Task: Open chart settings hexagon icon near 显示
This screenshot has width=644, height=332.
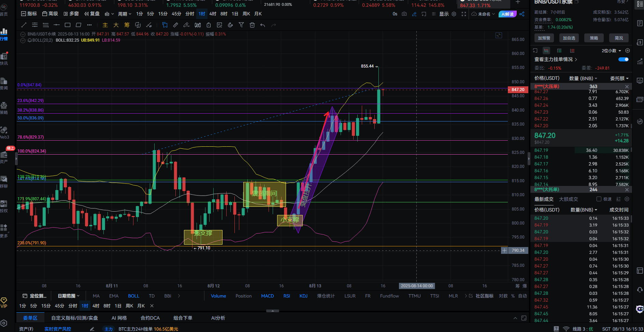Action: (x=454, y=14)
